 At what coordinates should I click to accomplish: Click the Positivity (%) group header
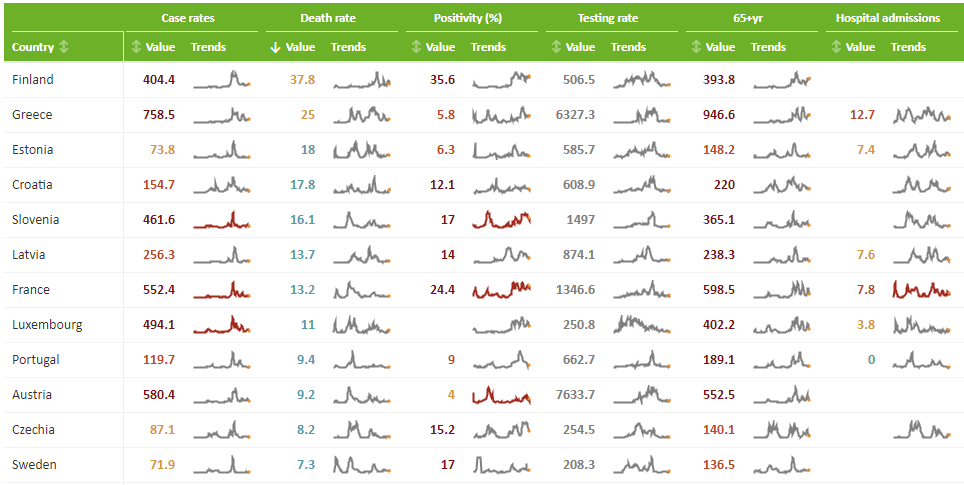(467, 18)
